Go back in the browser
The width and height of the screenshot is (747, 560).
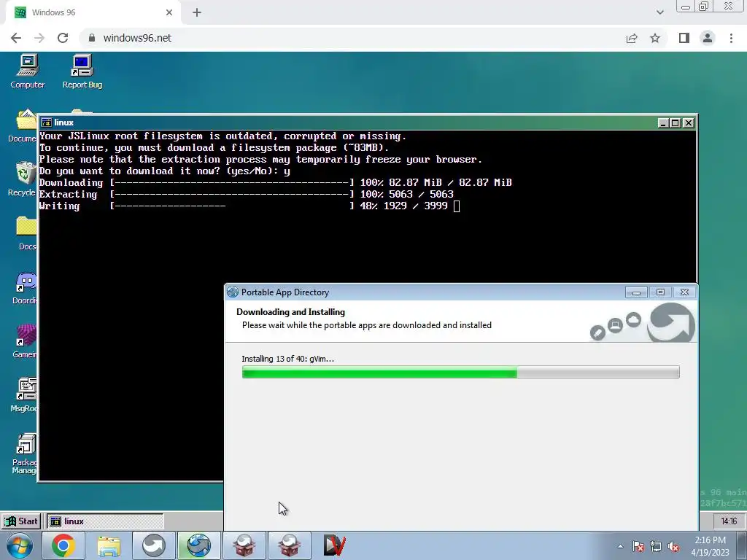click(16, 38)
